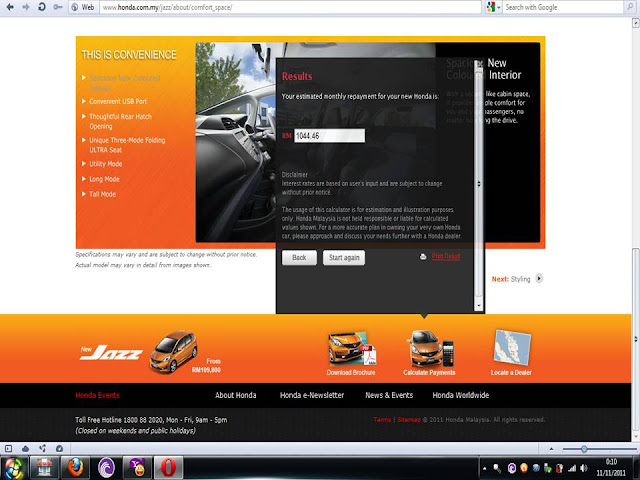640x480 pixels.
Task: Go forward with browser forward arrow
Action: pyautogui.click(x=25, y=7)
